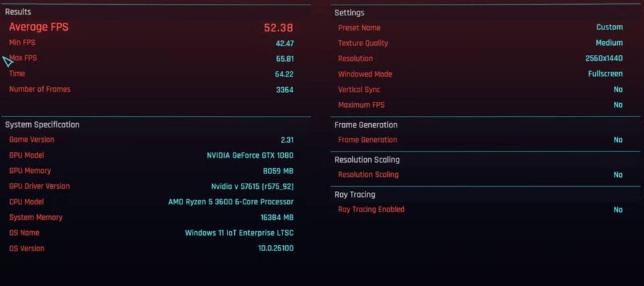Select the NVIDIA GeForce GTX 1080 text
Image resolution: width=644 pixels, height=286 pixels.
(x=250, y=155)
